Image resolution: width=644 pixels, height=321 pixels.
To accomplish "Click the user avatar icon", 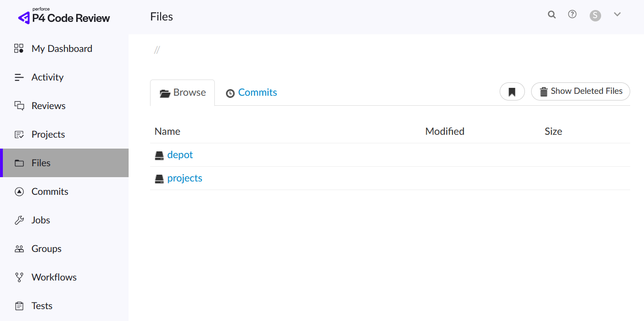I will 595,16.
